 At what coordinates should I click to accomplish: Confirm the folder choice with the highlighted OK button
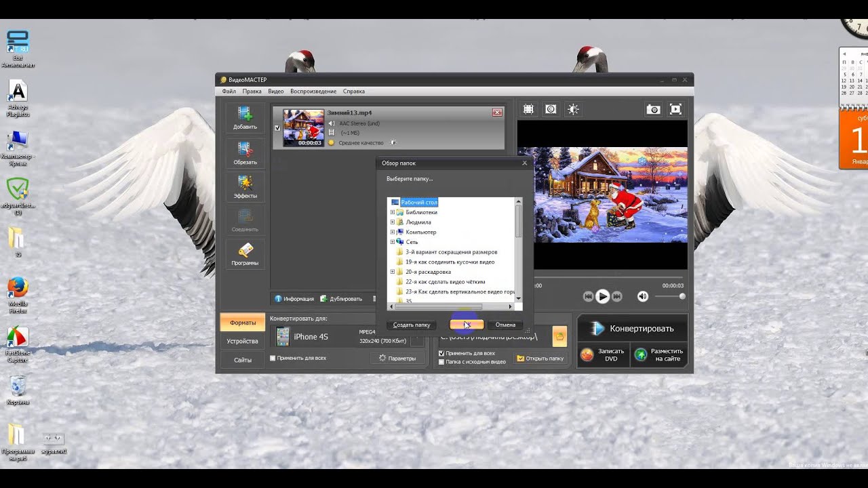click(x=467, y=325)
